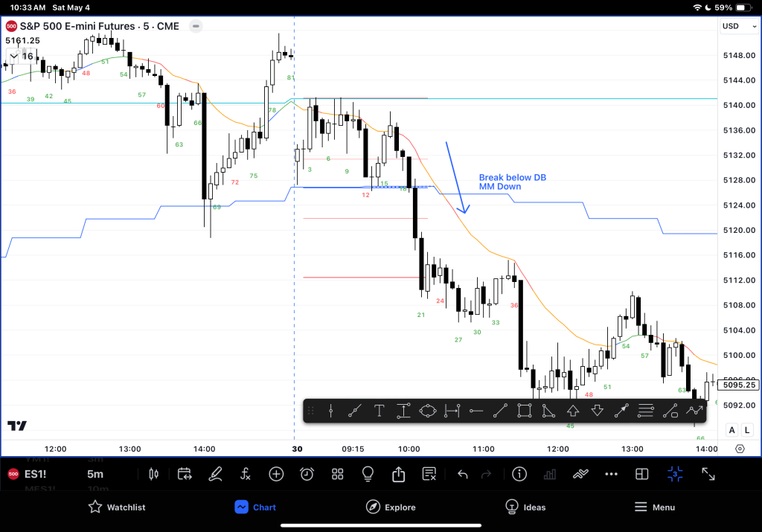This screenshot has width=762, height=532.
Task: Tap the share chart icon
Action: click(398, 474)
